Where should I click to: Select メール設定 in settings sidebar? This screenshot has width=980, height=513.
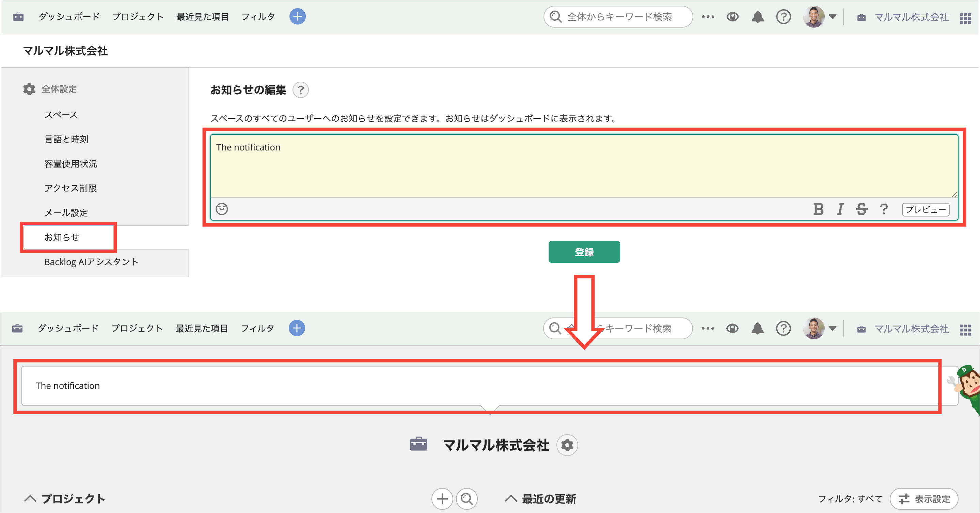click(66, 212)
